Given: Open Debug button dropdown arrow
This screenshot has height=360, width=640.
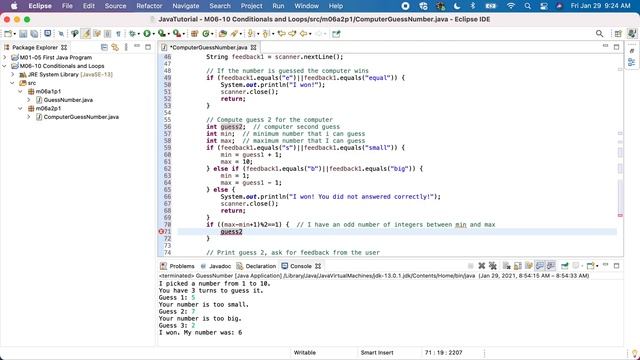Looking at the screenshot, I should coord(138,34).
